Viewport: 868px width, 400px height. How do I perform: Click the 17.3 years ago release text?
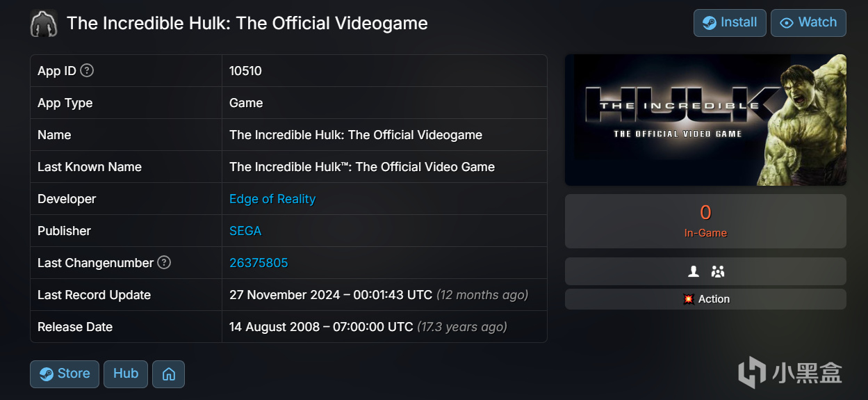[461, 327]
